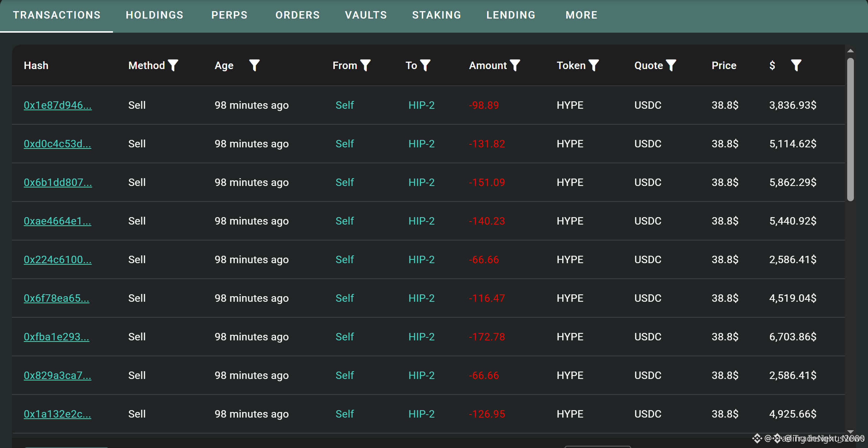
Task: Open transaction hash 0x224c6100...
Action: pyautogui.click(x=58, y=259)
